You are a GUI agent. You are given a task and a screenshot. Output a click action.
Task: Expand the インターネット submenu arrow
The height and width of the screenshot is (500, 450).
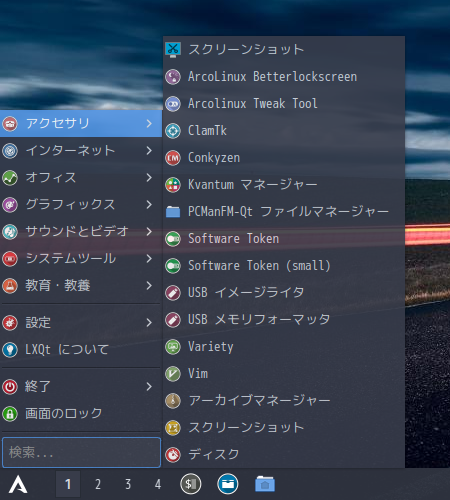coord(149,151)
